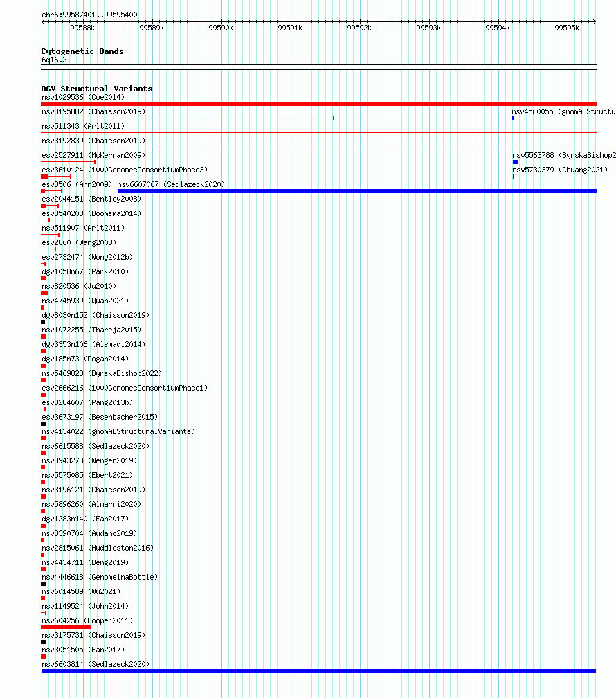Select the 6q16.2 band label
The image size is (616, 698).
(54, 60)
